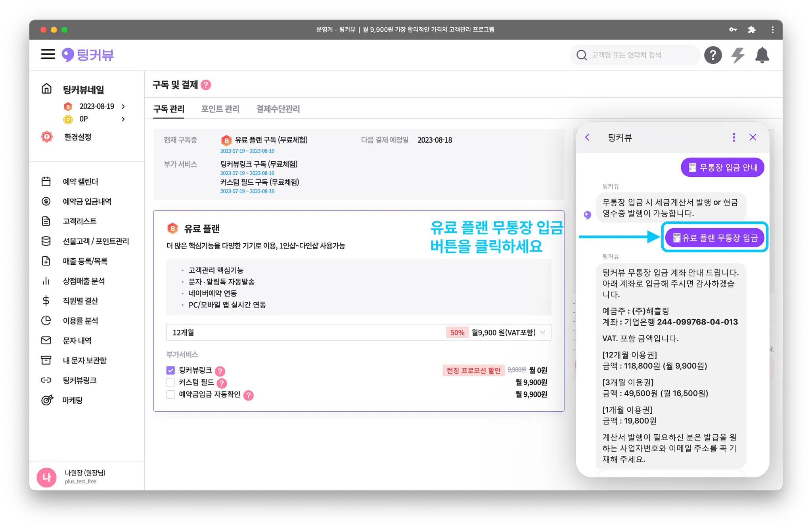This screenshot has width=812, height=529.
Task: Open 마케팅 target icon in sidebar
Action: [x=47, y=400]
